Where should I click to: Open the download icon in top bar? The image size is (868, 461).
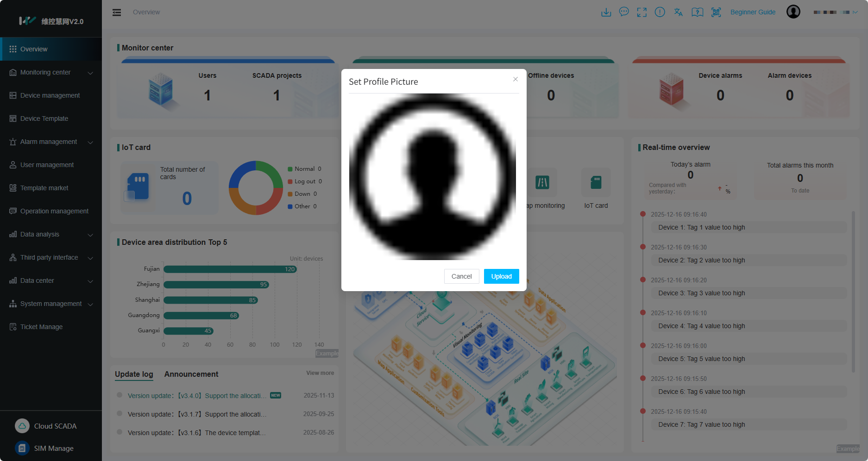click(606, 12)
